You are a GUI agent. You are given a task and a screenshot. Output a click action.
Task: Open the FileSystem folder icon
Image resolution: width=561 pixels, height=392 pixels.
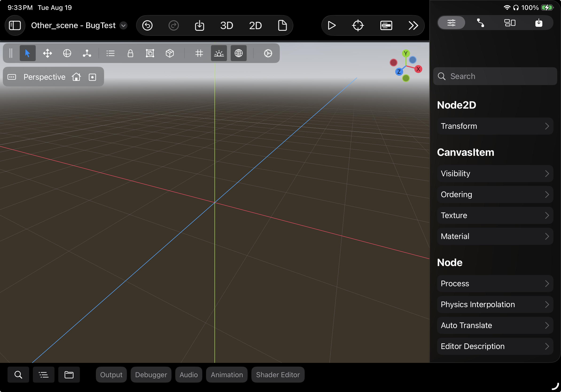tap(69, 375)
